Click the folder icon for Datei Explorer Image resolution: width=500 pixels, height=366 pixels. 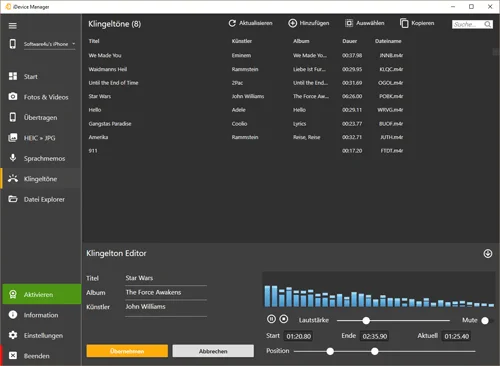point(13,199)
